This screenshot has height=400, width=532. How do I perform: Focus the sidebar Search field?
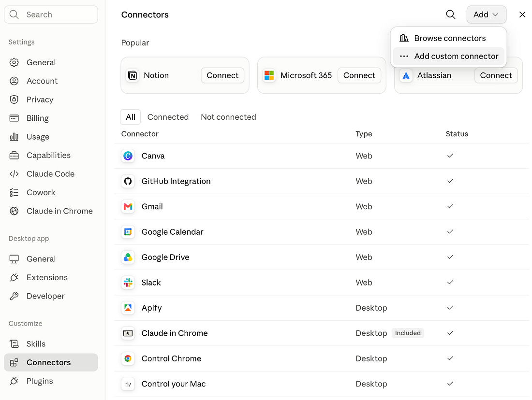(x=51, y=14)
